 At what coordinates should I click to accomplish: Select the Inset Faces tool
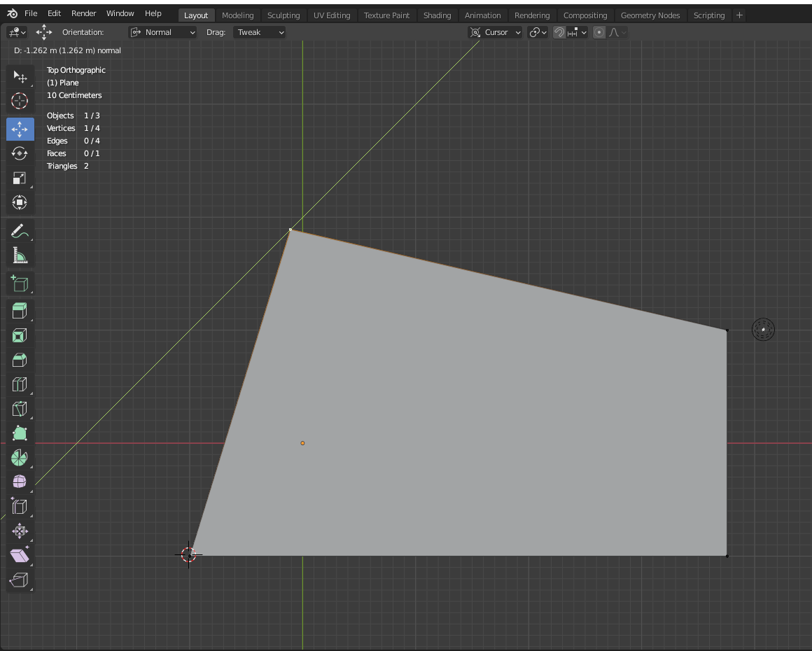pos(20,335)
